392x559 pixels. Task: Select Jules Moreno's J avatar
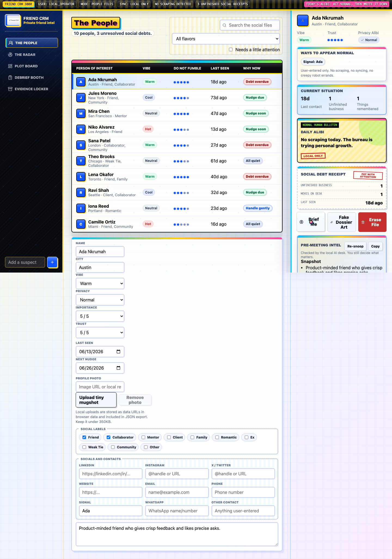[x=81, y=98]
